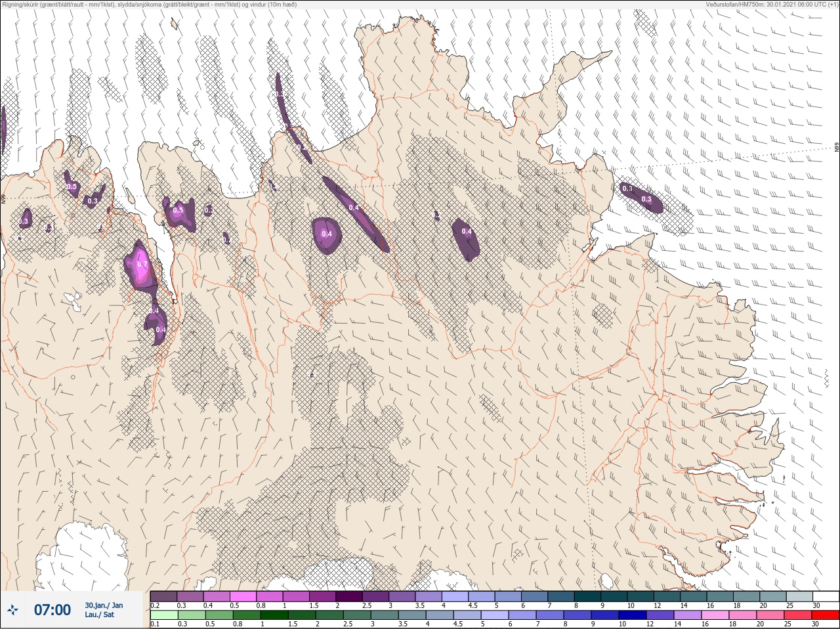Viewport: 840px width, 629px height.
Task: Click the '30.jan./ Jan' date text
Action: pos(104,605)
